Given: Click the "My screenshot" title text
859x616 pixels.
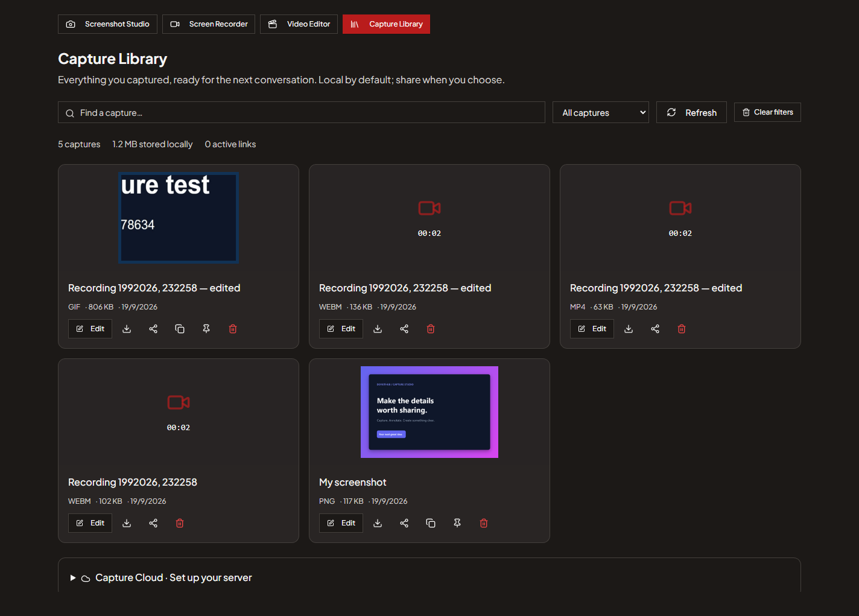Looking at the screenshot, I should click(353, 482).
